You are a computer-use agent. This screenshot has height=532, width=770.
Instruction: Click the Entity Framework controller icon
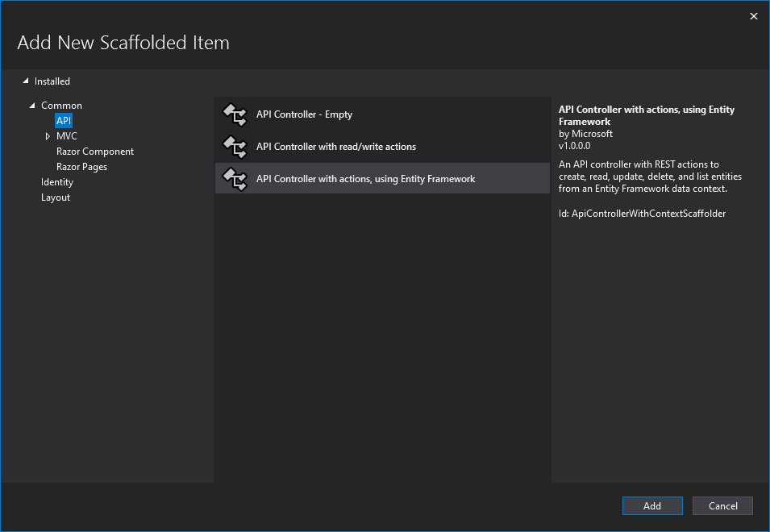click(235, 179)
